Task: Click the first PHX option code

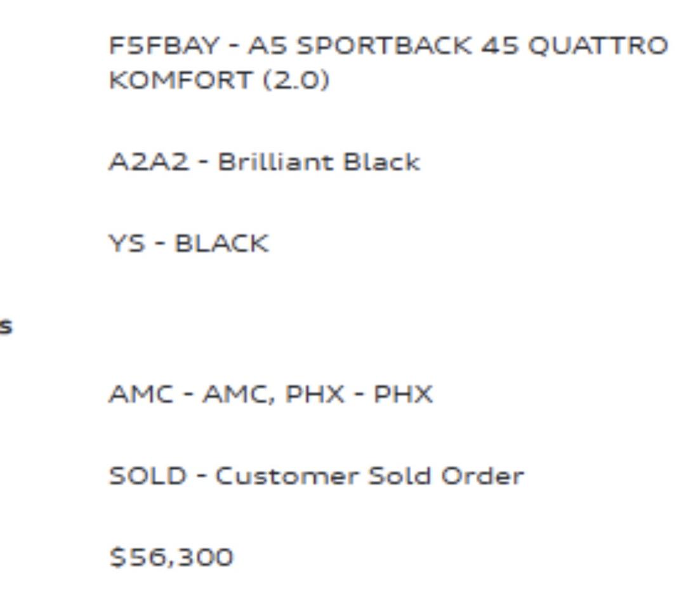Action: 315,395
